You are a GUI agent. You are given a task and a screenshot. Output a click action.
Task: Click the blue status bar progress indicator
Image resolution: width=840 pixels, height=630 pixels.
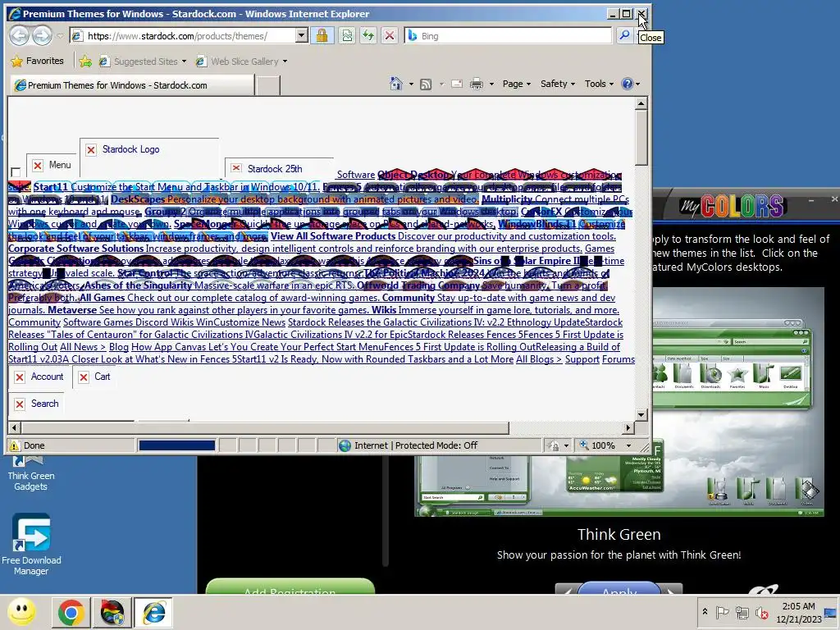click(177, 445)
